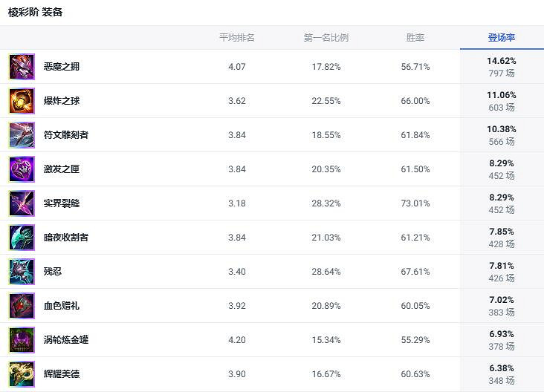Sort by 平均排名 column header
This screenshot has height=392, width=544.
(x=236, y=38)
